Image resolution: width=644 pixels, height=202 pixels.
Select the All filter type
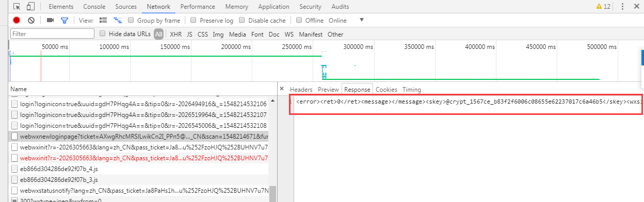tap(158, 34)
